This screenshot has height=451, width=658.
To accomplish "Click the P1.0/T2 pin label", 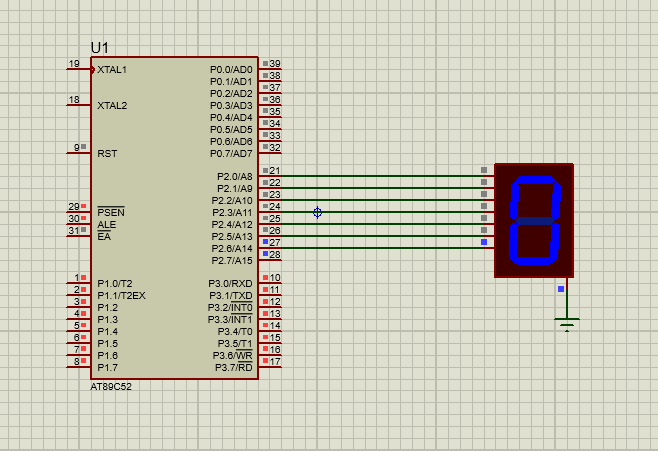I will (115, 284).
